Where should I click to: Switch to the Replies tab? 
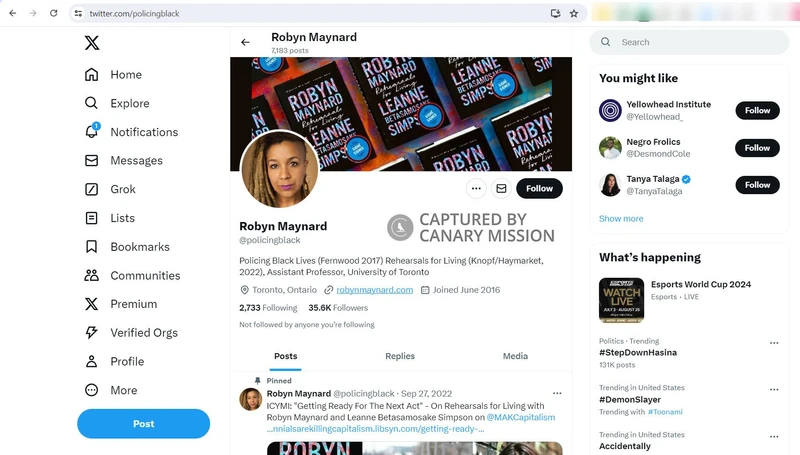click(400, 356)
